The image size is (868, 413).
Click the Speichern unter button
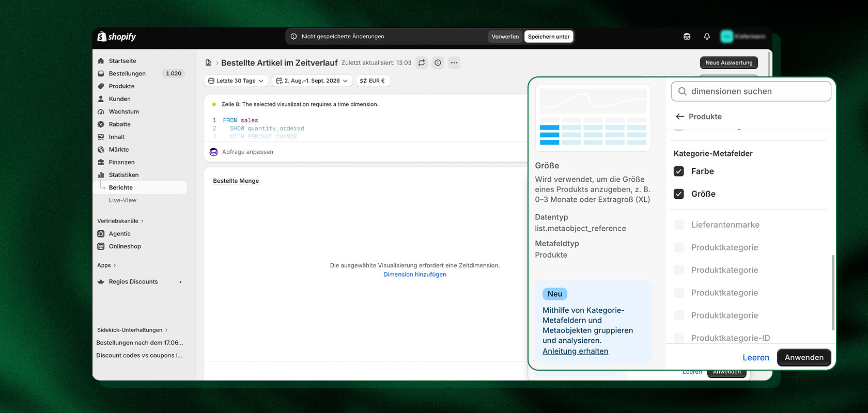pos(549,37)
